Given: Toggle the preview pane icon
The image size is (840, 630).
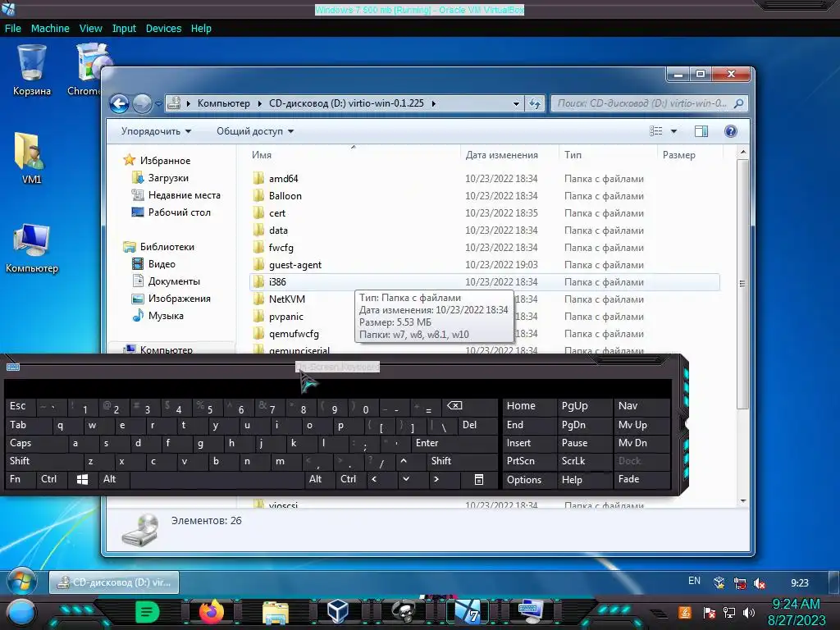Looking at the screenshot, I should click(701, 131).
